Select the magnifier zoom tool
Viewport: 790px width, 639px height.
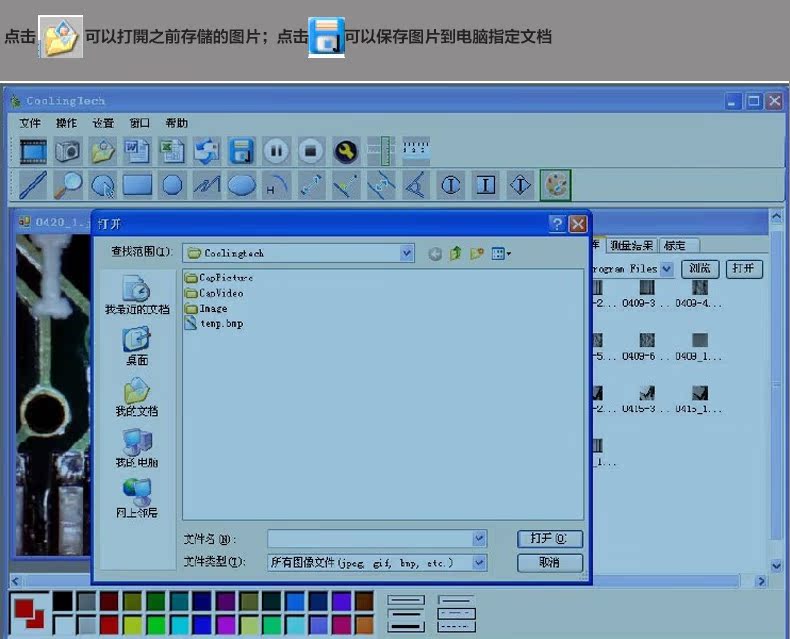tap(67, 185)
